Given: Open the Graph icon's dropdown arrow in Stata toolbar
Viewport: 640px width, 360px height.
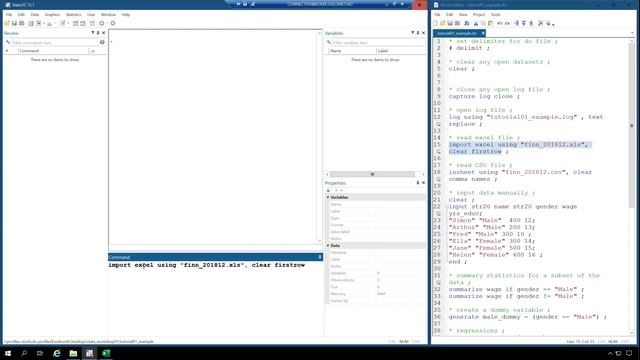Looking at the screenshot, I should [55, 24].
